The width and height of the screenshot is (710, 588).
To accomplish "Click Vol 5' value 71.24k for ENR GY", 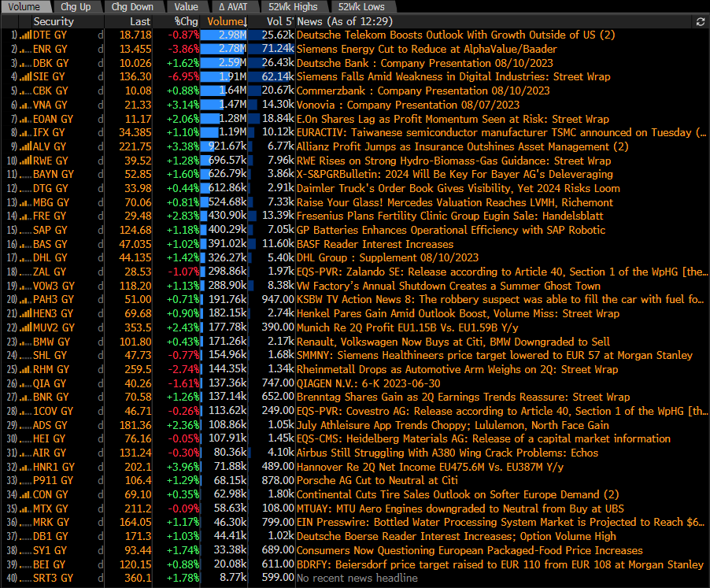I will (x=278, y=49).
